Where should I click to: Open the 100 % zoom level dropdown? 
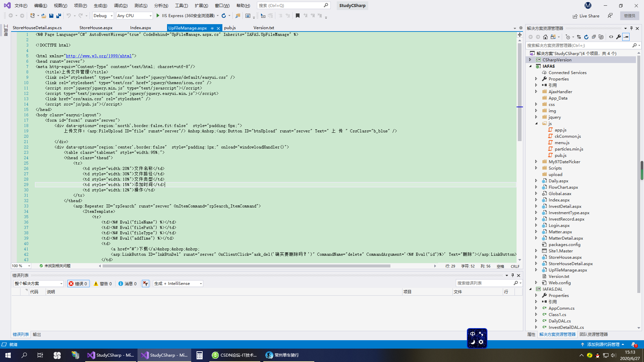21,266
